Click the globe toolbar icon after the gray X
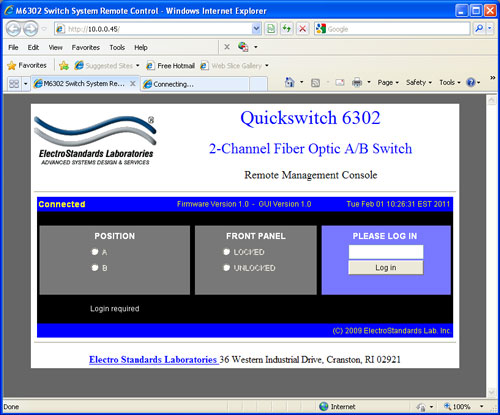The width and height of the screenshot is (500, 415). (x=243, y=47)
